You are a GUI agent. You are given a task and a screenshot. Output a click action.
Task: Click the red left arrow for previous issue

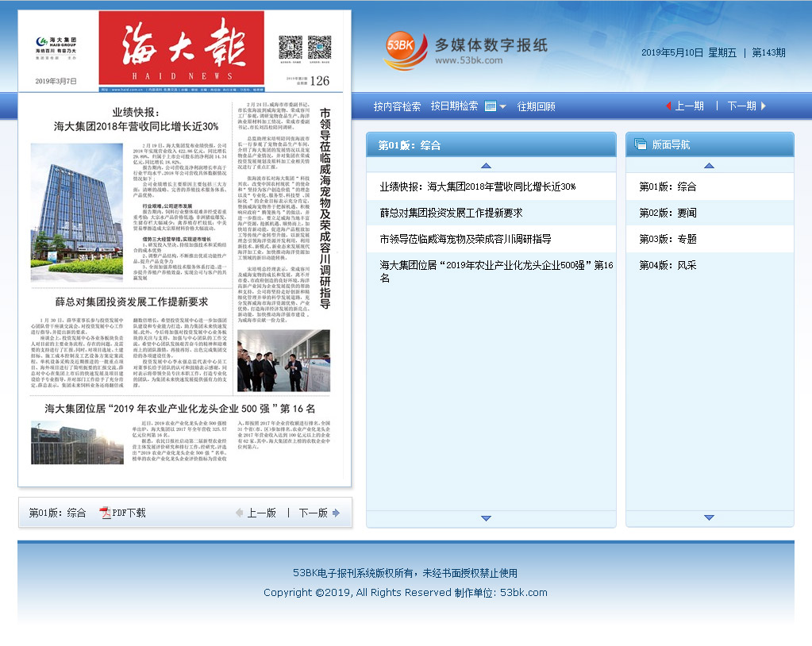click(x=668, y=106)
